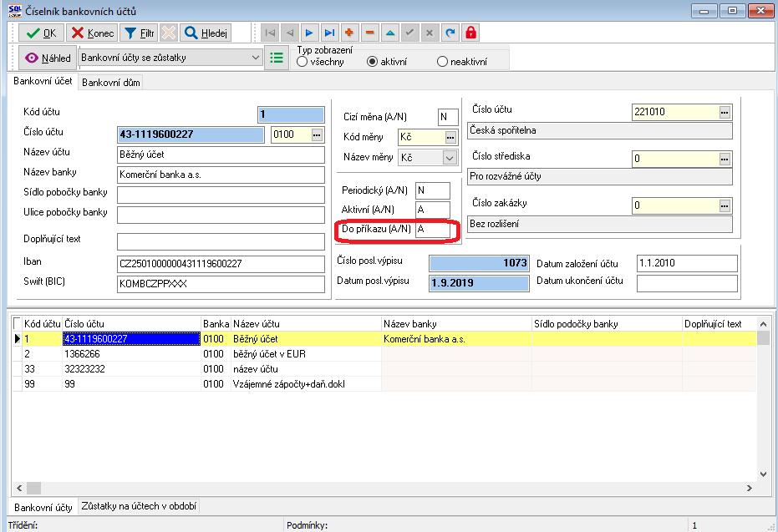
Task: Select the Bankovní účet tab
Action: click(x=43, y=81)
